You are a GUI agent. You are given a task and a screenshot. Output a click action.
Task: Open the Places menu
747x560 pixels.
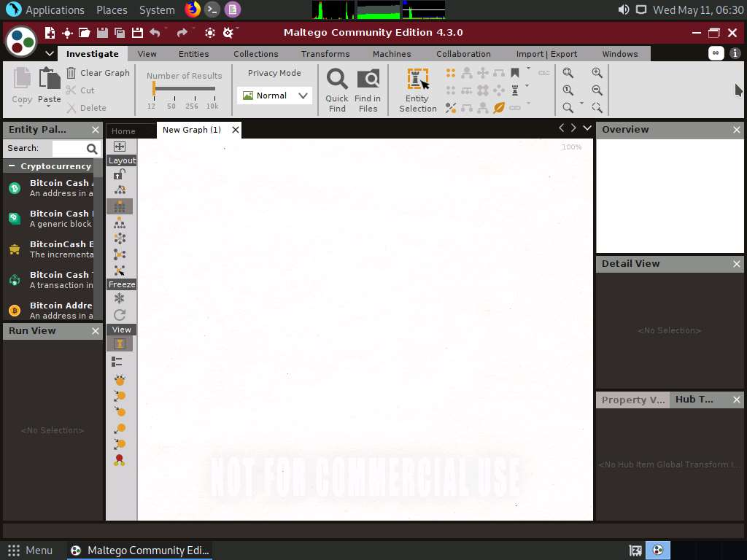click(112, 9)
